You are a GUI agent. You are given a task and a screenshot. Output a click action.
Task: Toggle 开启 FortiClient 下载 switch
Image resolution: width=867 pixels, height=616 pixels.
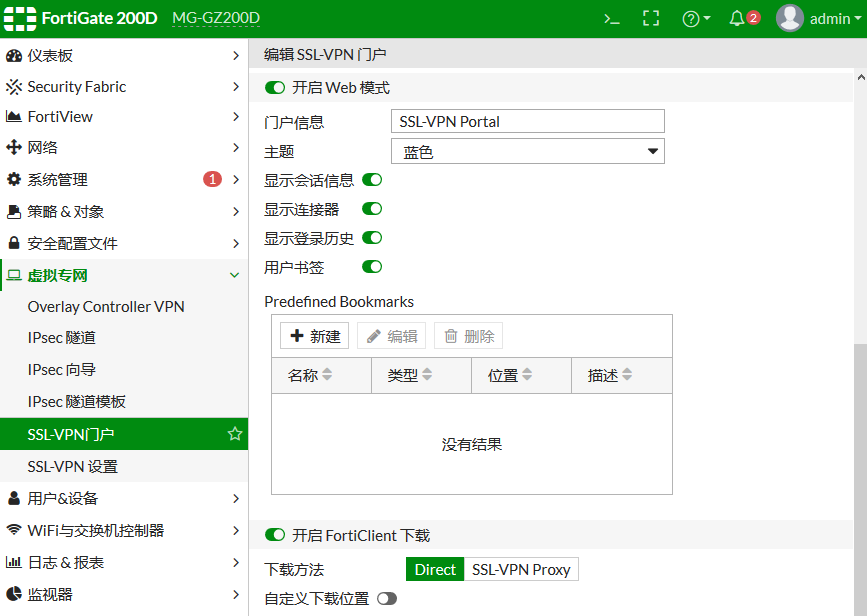[x=275, y=535]
